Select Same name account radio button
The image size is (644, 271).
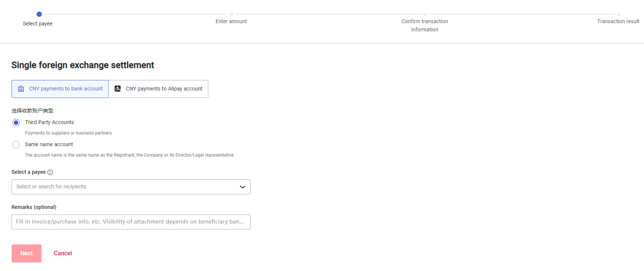pyautogui.click(x=16, y=145)
